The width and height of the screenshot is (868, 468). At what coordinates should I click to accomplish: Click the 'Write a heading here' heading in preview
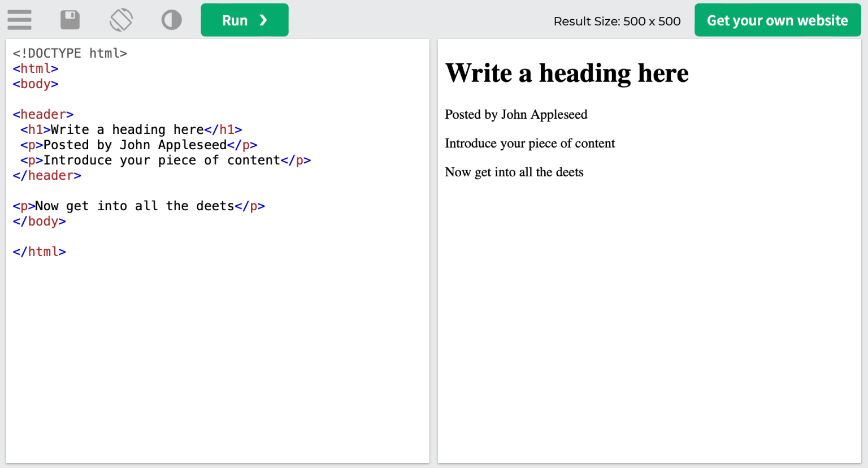point(567,73)
